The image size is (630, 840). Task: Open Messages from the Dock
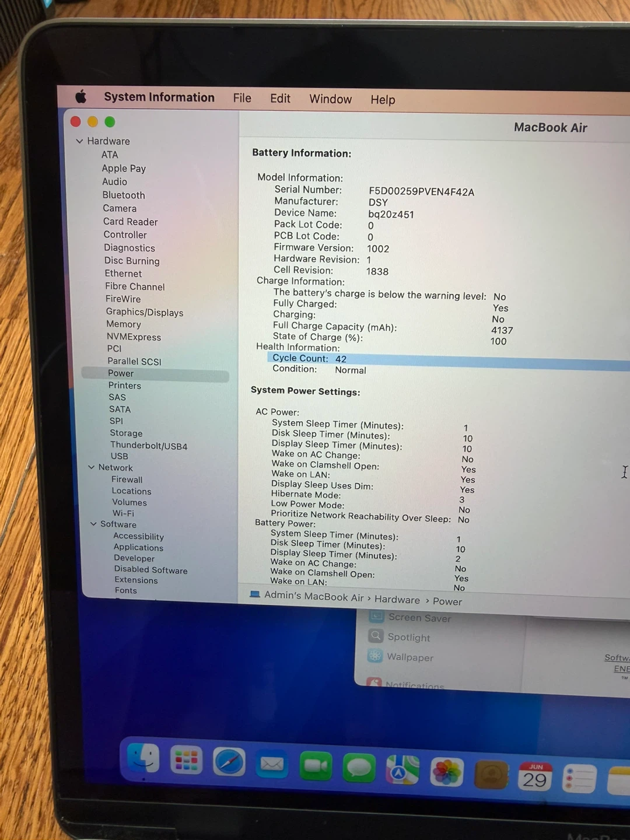pyautogui.click(x=359, y=767)
